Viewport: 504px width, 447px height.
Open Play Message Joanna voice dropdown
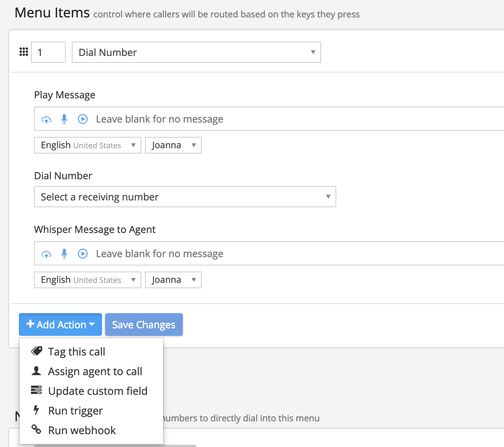pyautogui.click(x=173, y=145)
